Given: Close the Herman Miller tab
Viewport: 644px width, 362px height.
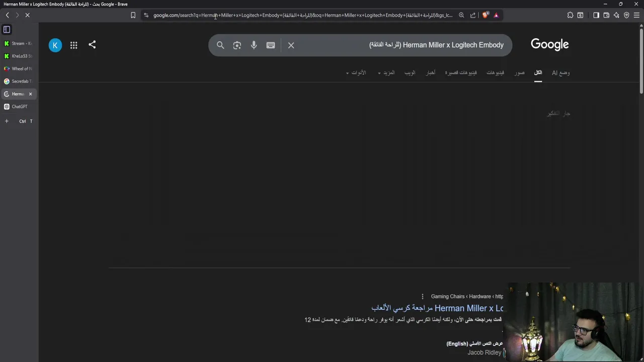Looking at the screenshot, I should point(30,94).
